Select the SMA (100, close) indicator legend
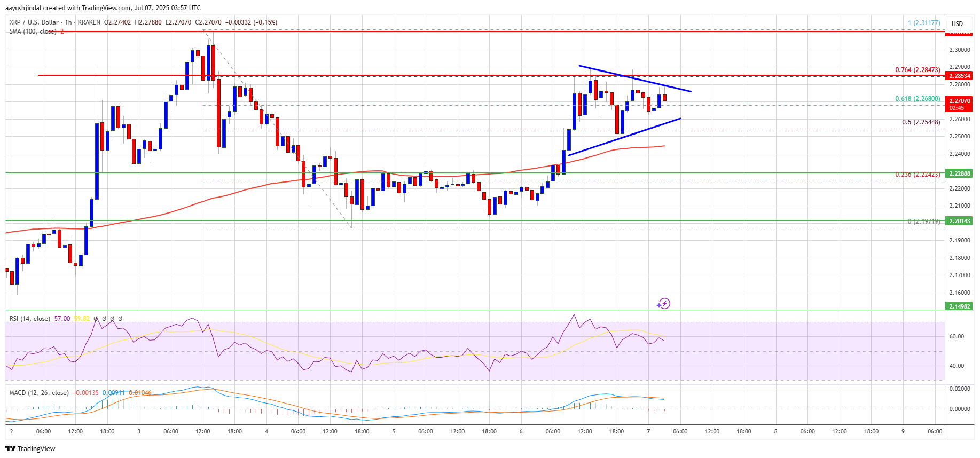The image size is (980, 458). (33, 31)
